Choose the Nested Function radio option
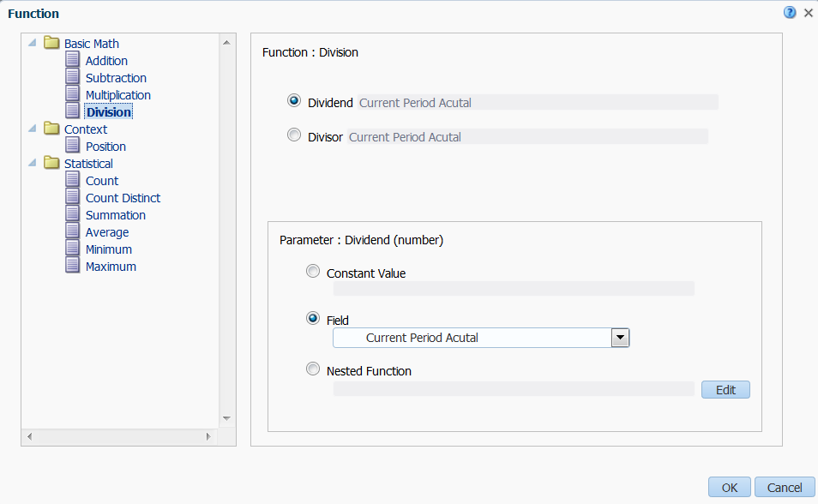This screenshot has height=504, width=818. point(313,369)
